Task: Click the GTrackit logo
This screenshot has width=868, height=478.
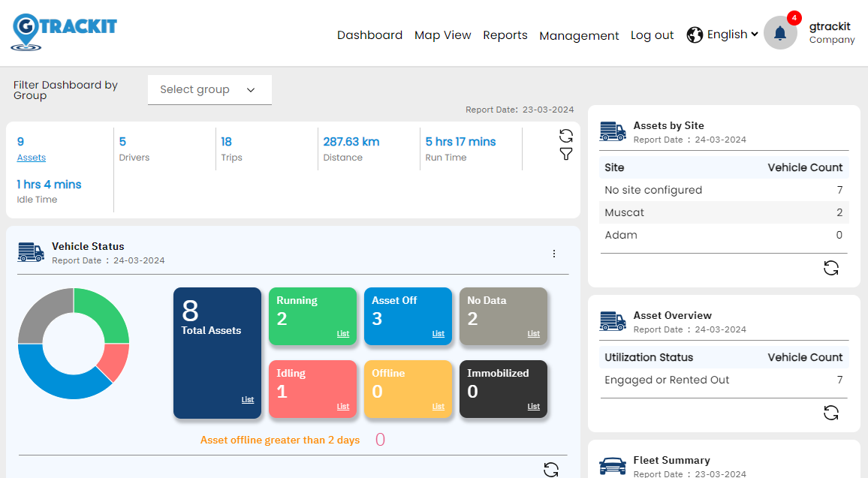Action: tap(65, 32)
